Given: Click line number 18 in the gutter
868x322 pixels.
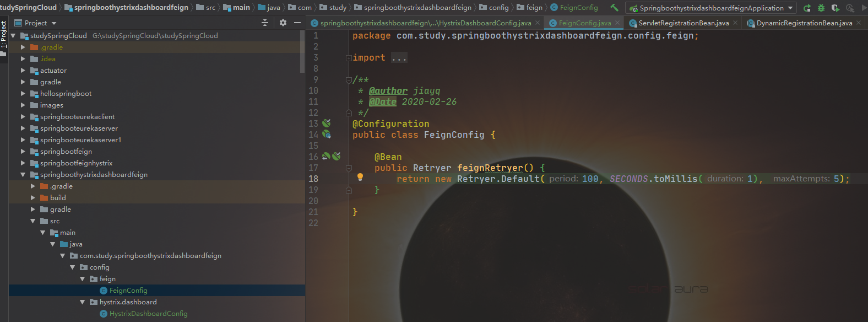Looking at the screenshot, I should (313, 179).
